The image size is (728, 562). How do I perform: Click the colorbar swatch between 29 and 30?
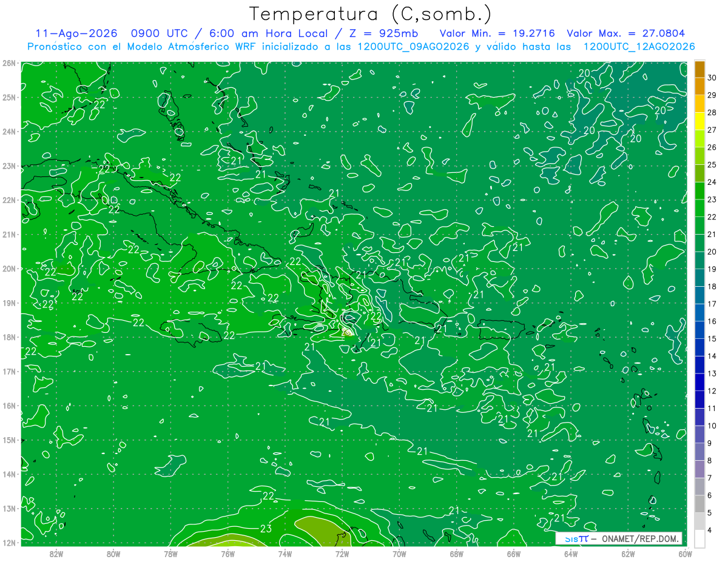point(699,87)
